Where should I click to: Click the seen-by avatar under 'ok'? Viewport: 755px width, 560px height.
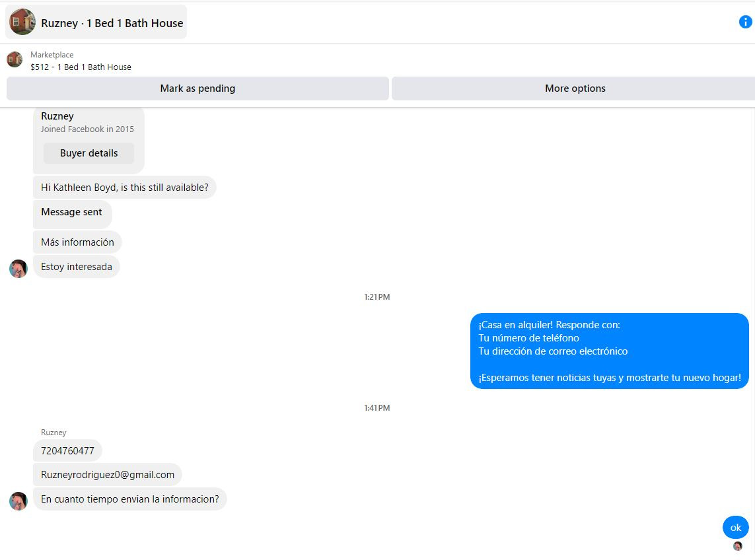737,545
